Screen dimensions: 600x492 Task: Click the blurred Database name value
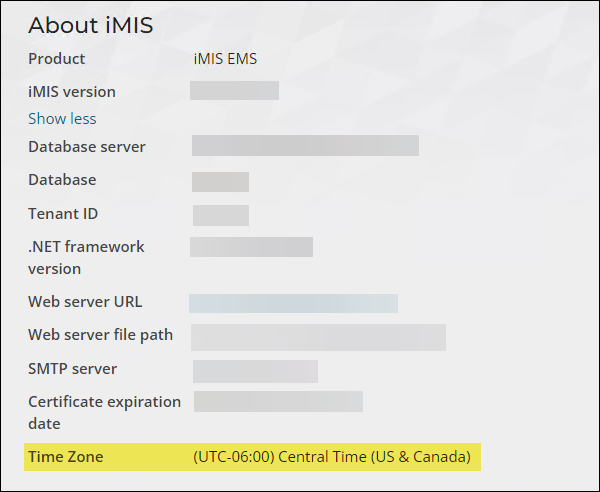click(x=220, y=182)
